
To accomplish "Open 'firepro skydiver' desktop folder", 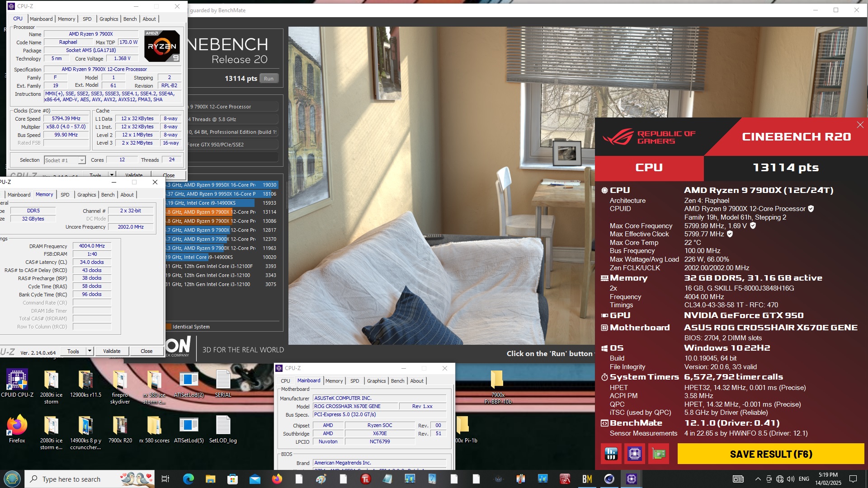I will [x=120, y=387].
